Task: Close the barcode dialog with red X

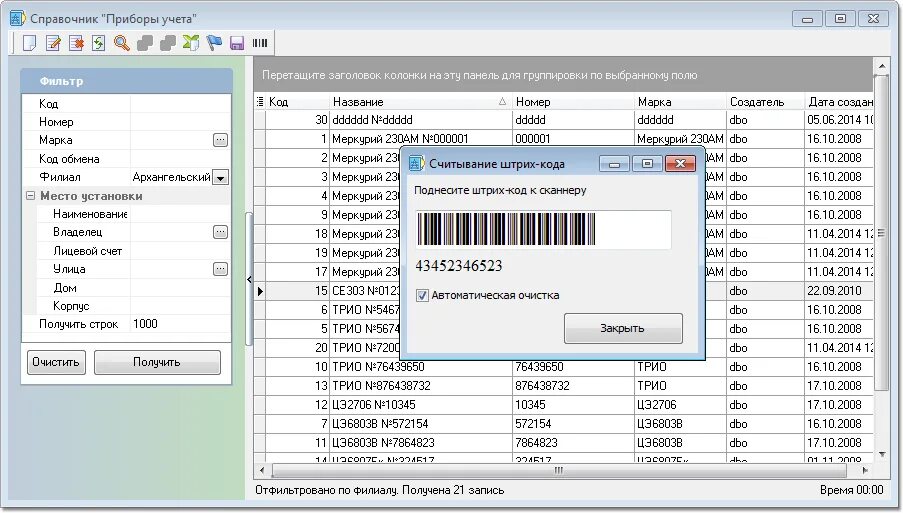Action: 680,164
